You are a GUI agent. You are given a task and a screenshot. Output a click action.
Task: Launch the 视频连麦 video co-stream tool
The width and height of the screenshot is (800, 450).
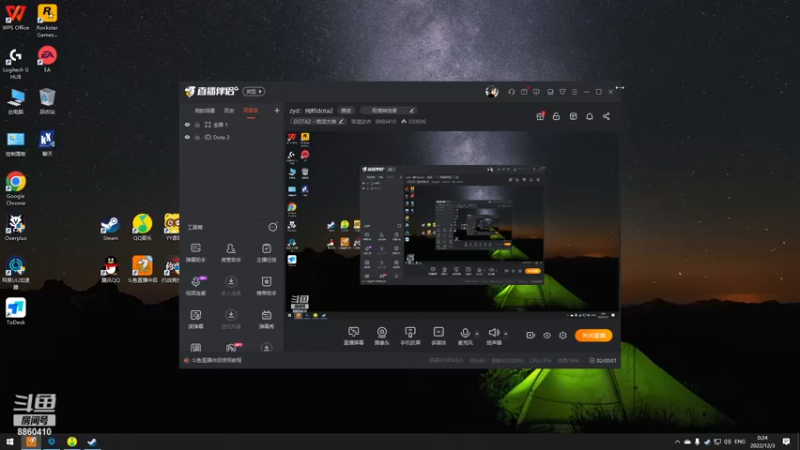pyautogui.click(x=196, y=286)
